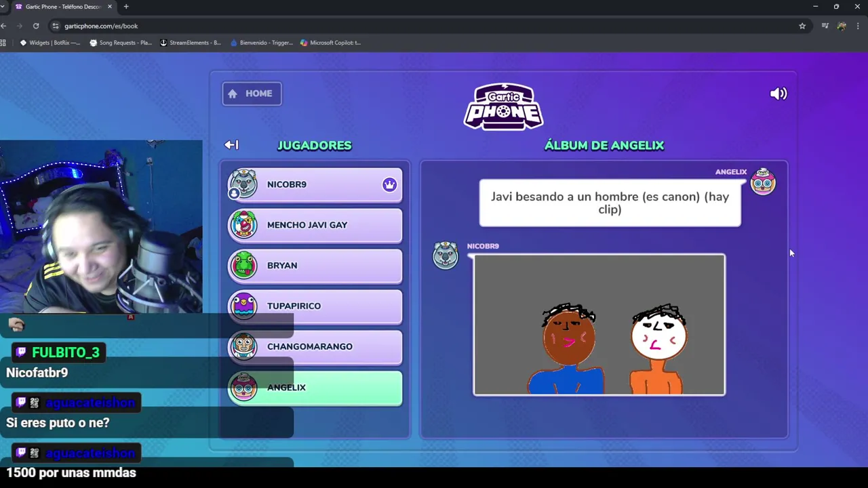Click the ANGELIX avatar beside the prompt bubble

[x=763, y=182]
